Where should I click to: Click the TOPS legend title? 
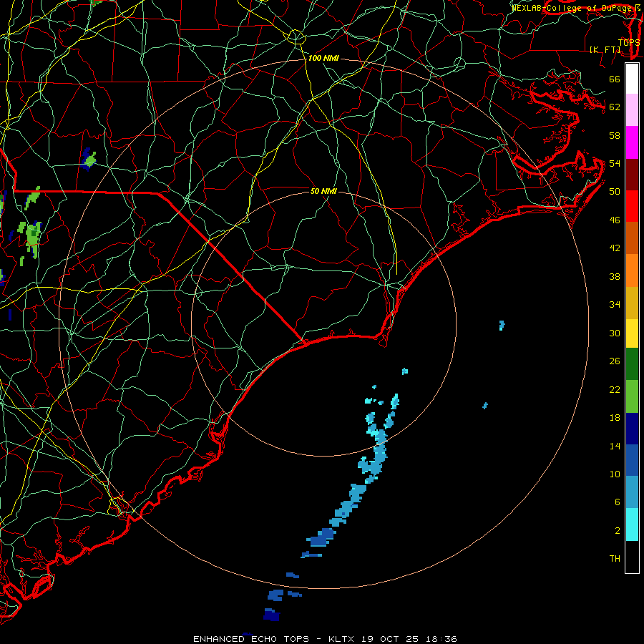pyautogui.click(x=629, y=42)
